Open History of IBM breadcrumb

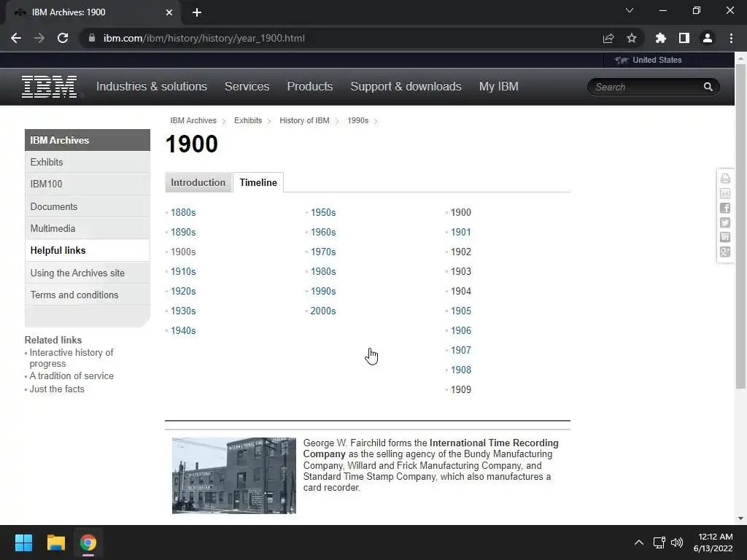tap(304, 120)
